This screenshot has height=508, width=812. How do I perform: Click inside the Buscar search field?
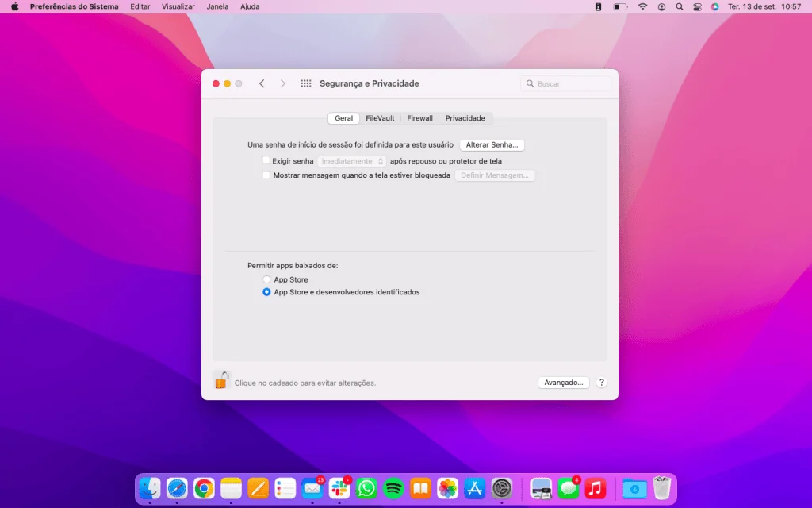tap(566, 83)
